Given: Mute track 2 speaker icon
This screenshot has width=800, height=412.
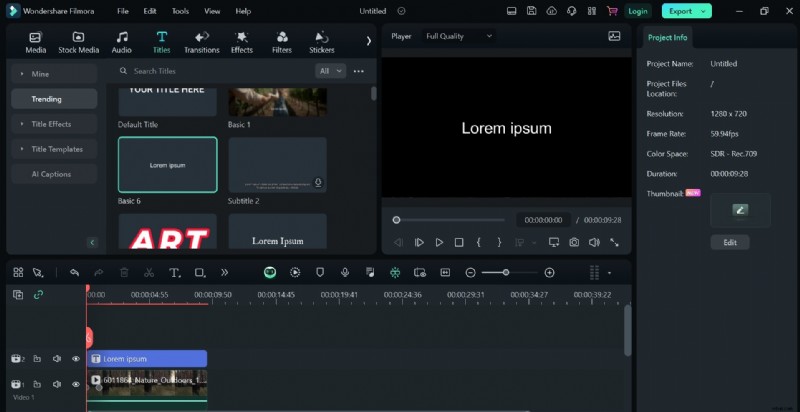Looking at the screenshot, I should coord(57,359).
